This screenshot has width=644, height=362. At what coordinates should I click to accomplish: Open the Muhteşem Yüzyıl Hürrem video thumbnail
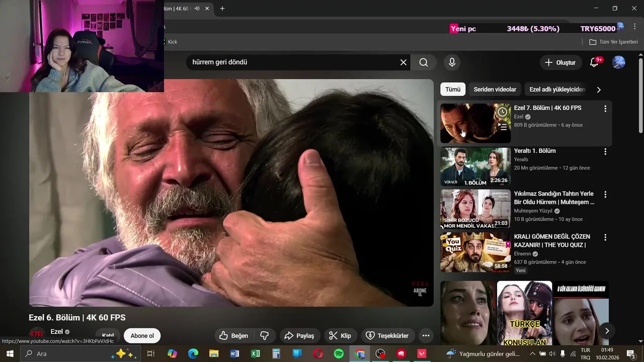(x=475, y=209)
